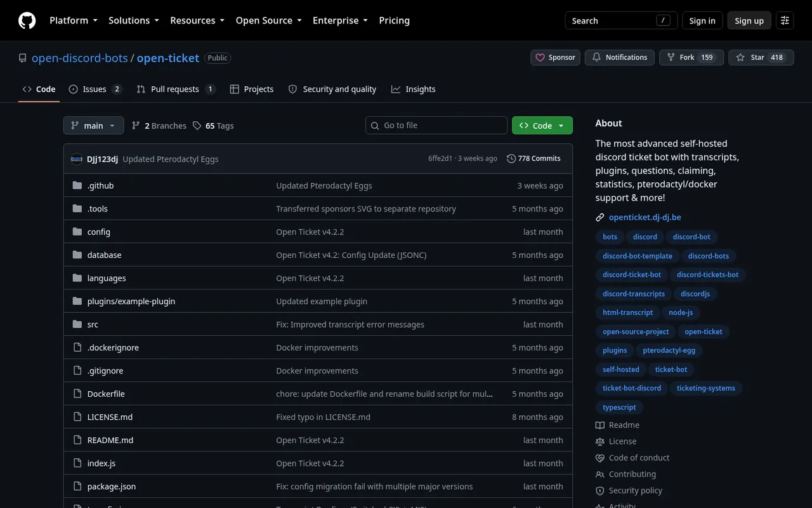Click the DJj123dj author avatar
The image size is (812, 508).
77,159
